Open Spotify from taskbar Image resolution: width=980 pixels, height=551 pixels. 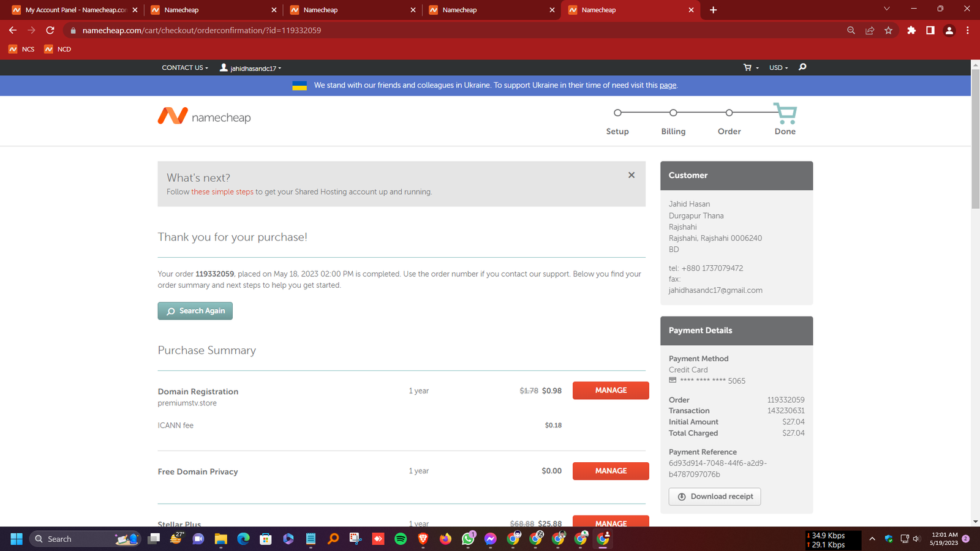pos(401,539)
